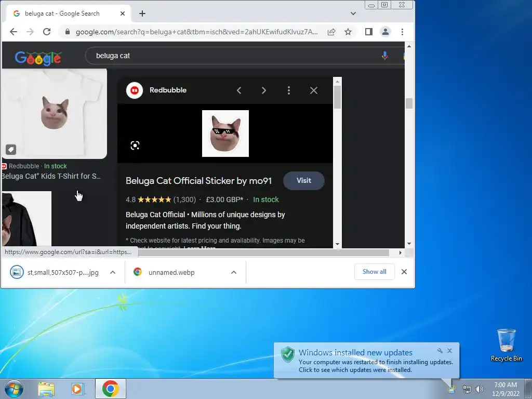
Task: Click the £3.00 GBP price text
Action: 224,199
